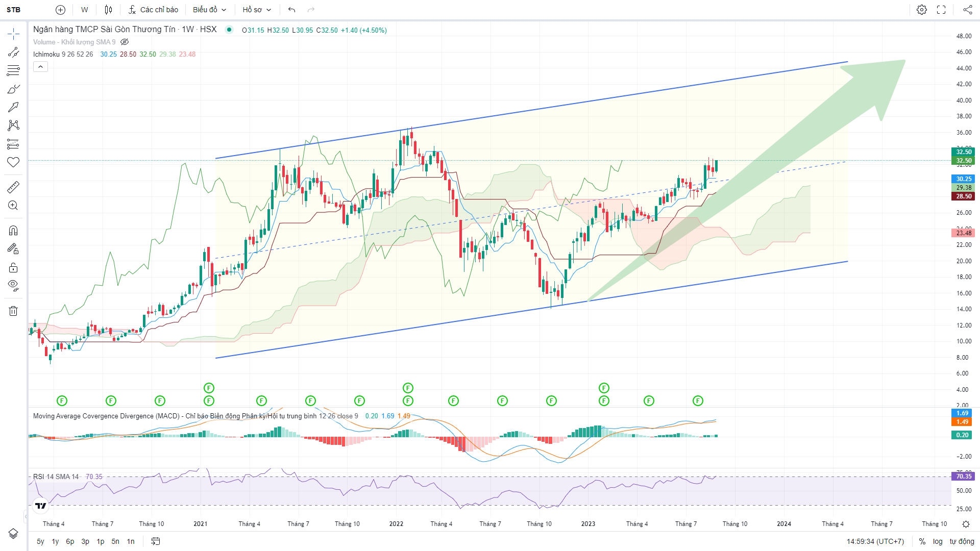The image size is (980, 551).
Task: Activate the zoom in tool
Action: tap(13, 205)
